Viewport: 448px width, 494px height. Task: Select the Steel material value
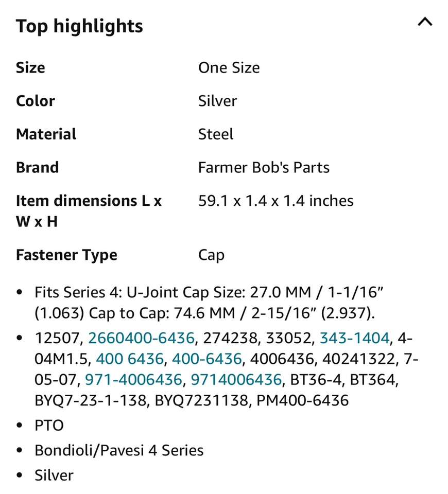[216, 134]
